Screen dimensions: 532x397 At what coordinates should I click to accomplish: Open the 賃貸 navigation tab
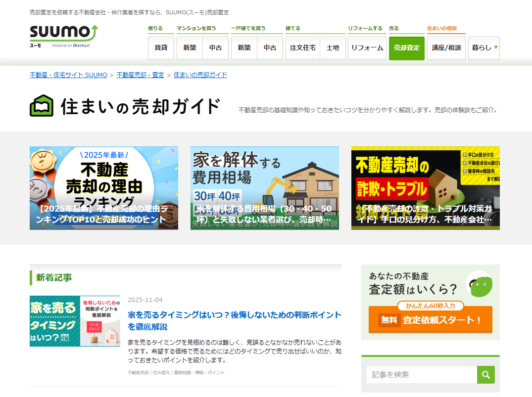point(161,48)
